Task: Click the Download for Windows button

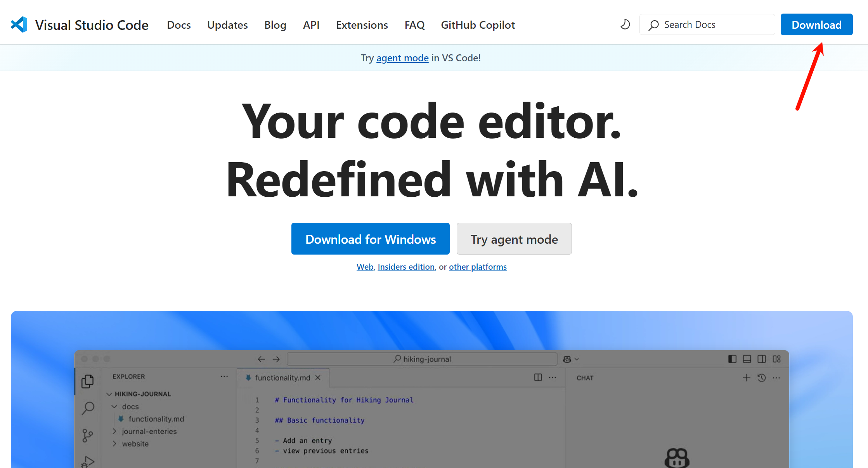Action: (371, 239)
